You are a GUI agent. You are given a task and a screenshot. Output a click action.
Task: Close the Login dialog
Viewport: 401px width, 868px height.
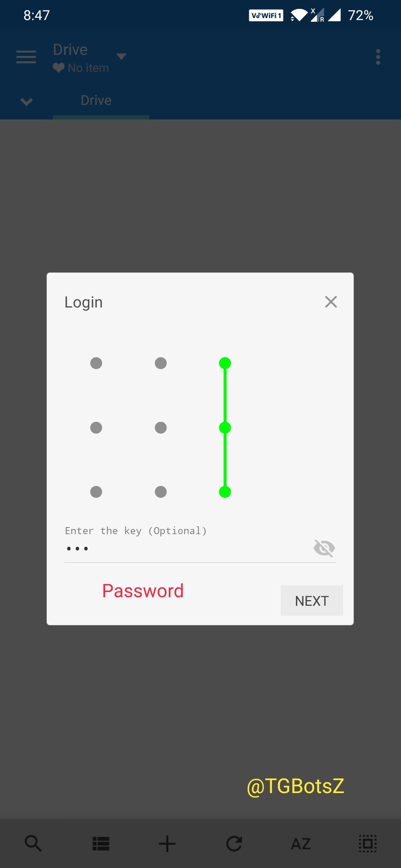(331, 302)
